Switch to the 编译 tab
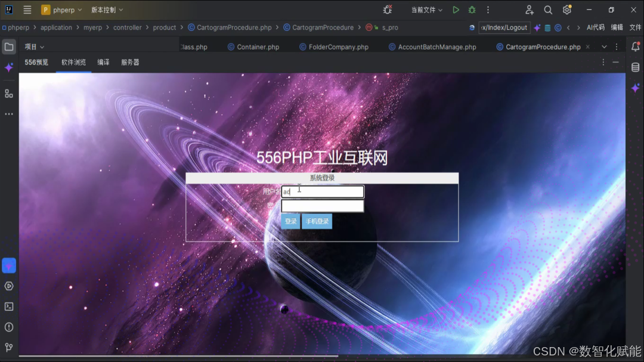Viewport: 644px width, 362px height. [x=104, y=63]
